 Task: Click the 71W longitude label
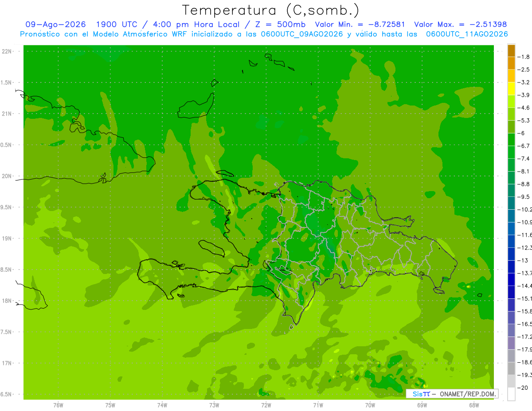318,405
